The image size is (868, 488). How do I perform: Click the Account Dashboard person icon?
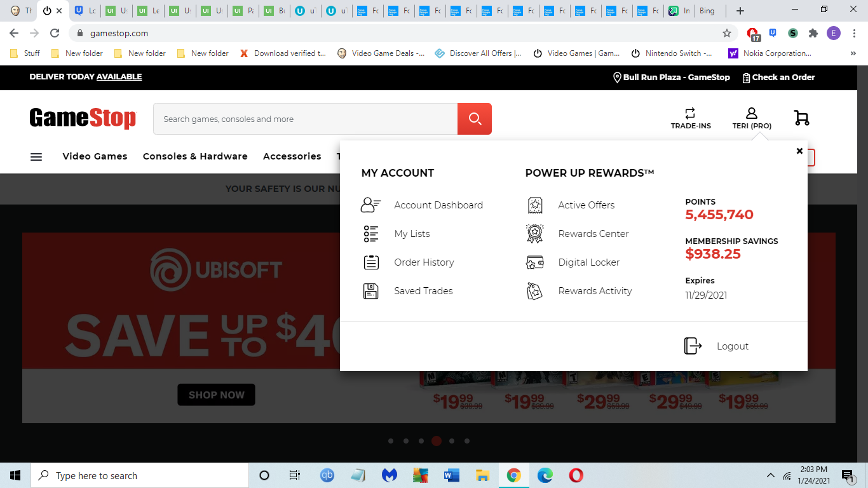pyautogui.click(x=370, y=205)
